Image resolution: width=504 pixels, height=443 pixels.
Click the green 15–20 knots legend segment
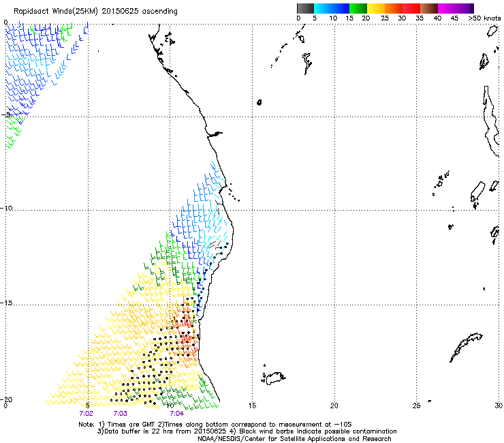[358, 8]
